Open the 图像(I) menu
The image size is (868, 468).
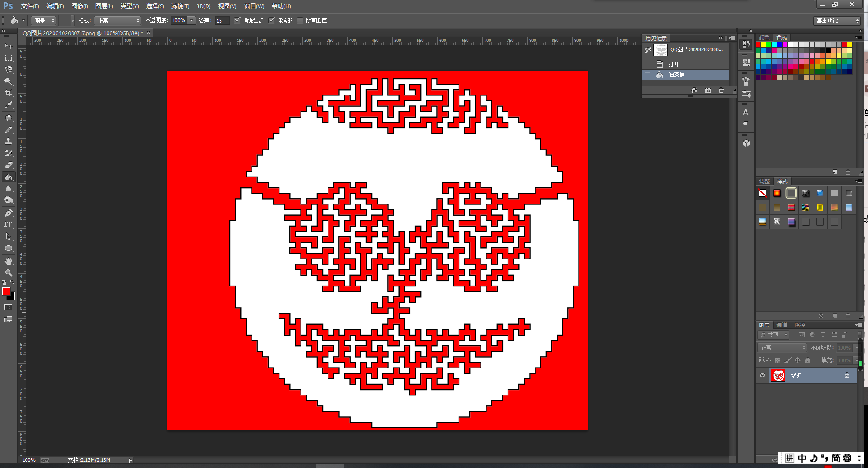[80, 6]
